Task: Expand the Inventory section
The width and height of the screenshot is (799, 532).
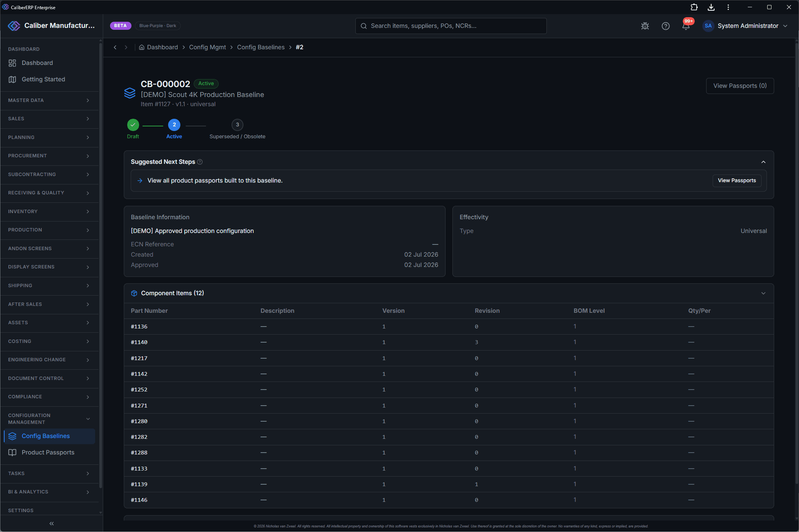Action: pyautogui.click(x=49, y=212)
